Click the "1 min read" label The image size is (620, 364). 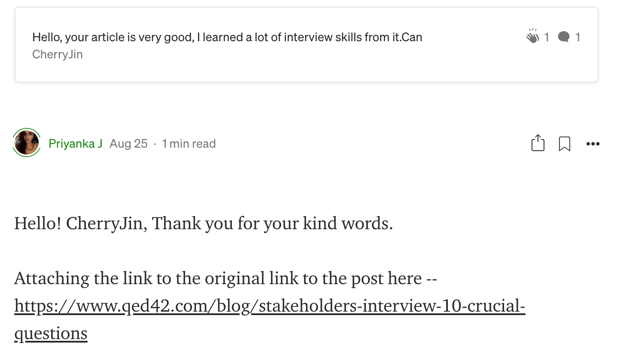[x=188, y=143]
